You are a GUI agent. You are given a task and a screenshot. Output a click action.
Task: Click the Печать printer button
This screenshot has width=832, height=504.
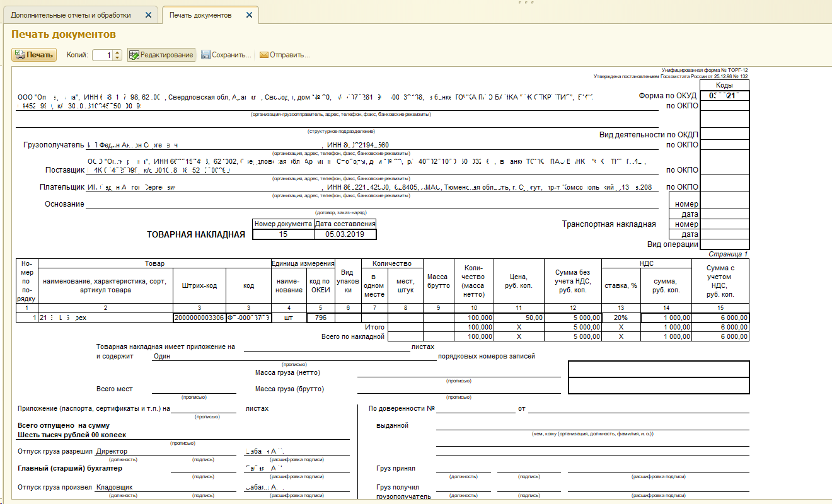[x=34, y=55]
